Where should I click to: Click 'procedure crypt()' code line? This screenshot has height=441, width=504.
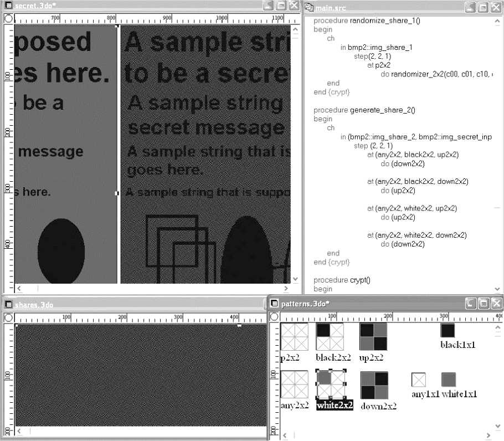click(342, 280)
